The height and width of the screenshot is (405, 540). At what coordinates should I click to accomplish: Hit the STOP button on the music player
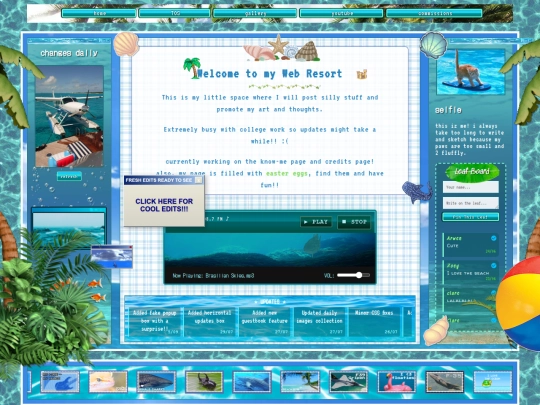[354, 222]
